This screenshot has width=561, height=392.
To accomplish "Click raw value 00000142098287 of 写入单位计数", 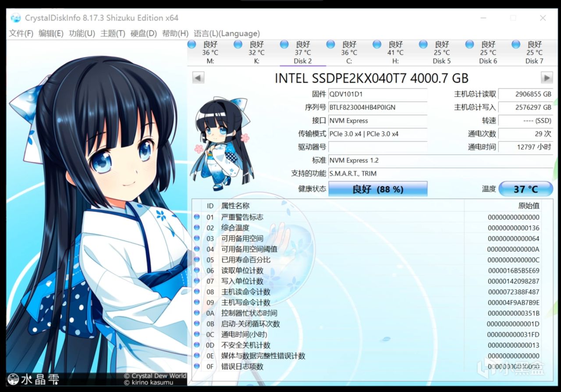I will [514, 281].
